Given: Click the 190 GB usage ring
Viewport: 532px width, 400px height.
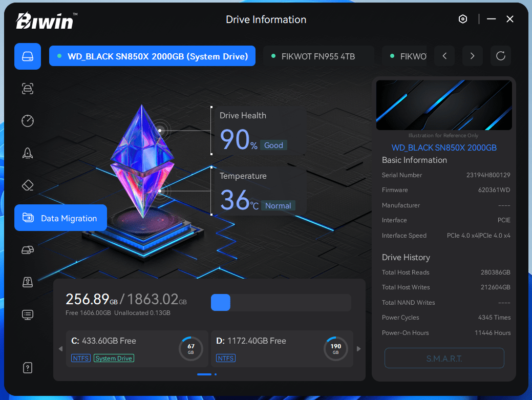Looking at the screenshot, I should 335,349.
